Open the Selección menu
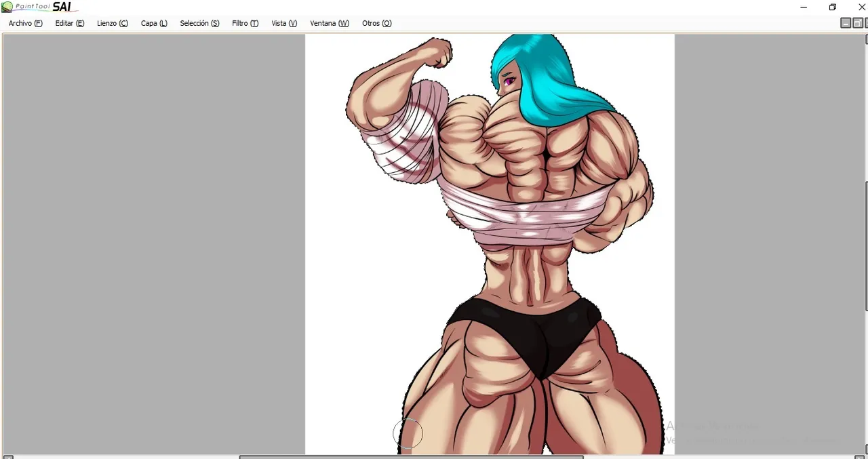 tap(199, 23)
